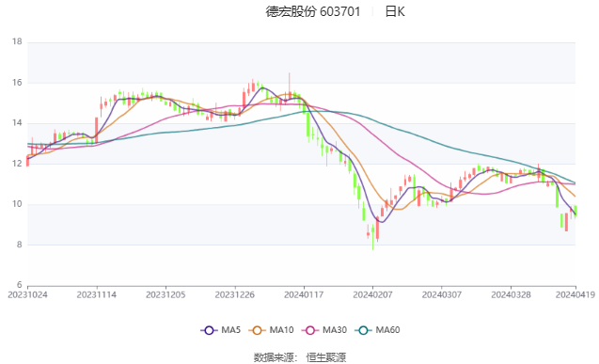The image size is (599, 364).
Task: Open the 恒生聚源 data source text
Action: pos(326,357)
